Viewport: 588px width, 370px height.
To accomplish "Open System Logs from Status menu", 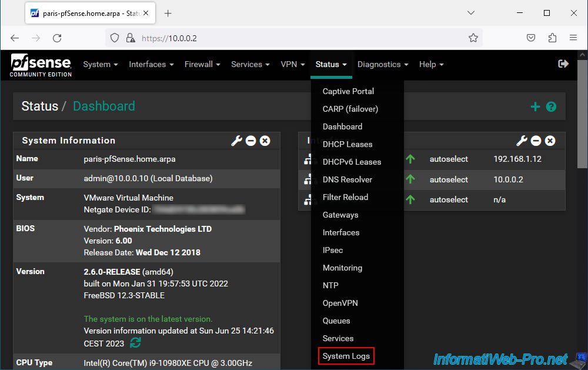I will pyautogui.click(x=346, y=356).
